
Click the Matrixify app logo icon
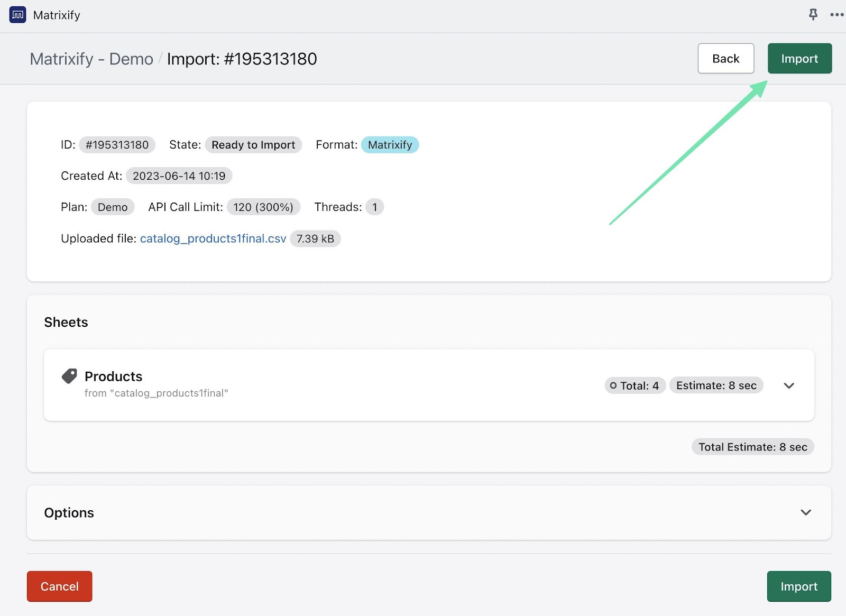[x=17, y=14]
